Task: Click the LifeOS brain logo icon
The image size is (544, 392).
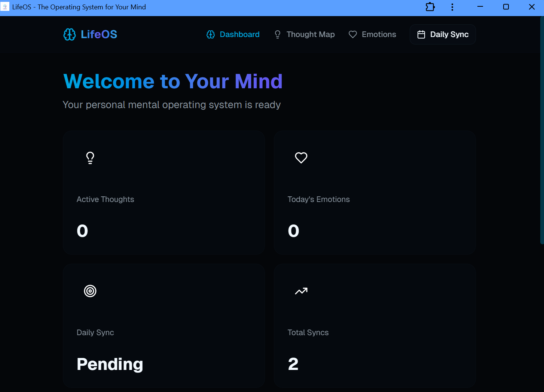Action: (69, 34)
